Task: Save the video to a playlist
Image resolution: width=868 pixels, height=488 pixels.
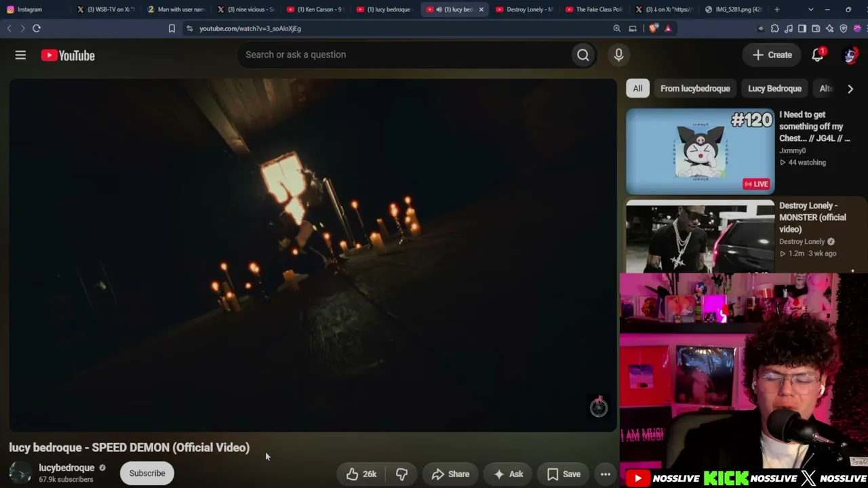Action: click(x=564, y=474)
